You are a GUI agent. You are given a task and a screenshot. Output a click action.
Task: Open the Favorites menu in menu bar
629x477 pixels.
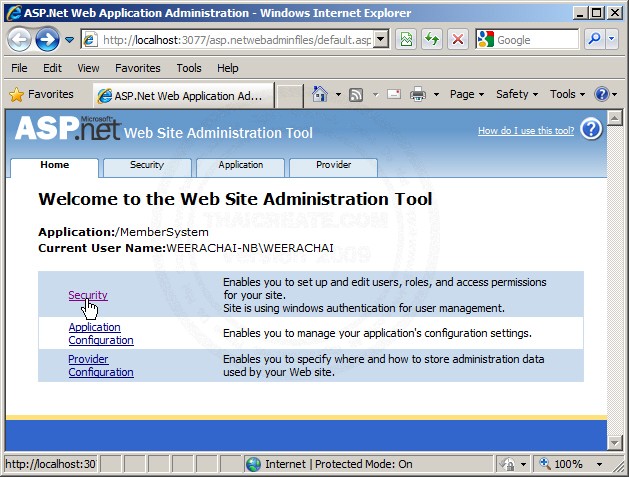pyautogui.click(x=138, y=68)
